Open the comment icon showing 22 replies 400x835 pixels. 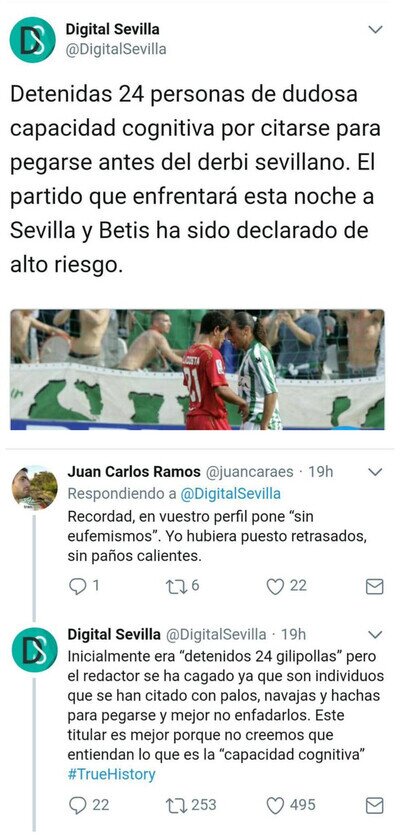click(78, 806)
